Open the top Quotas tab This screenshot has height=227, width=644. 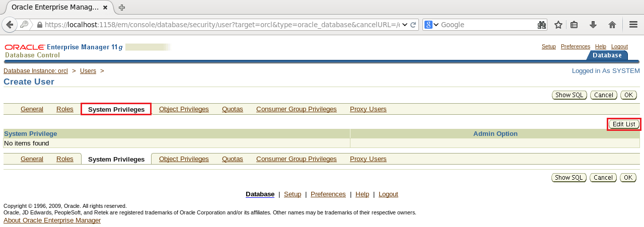pos(233,109)
